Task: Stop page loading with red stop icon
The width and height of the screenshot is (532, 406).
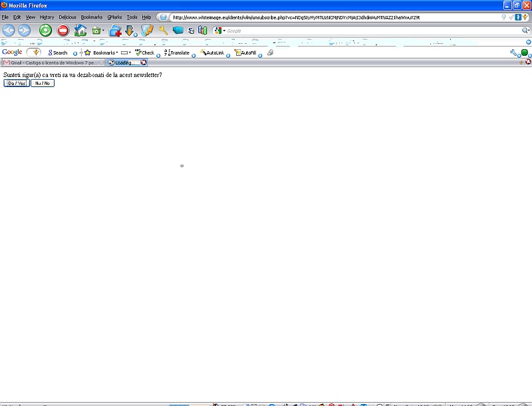Action: coord(63,31)
